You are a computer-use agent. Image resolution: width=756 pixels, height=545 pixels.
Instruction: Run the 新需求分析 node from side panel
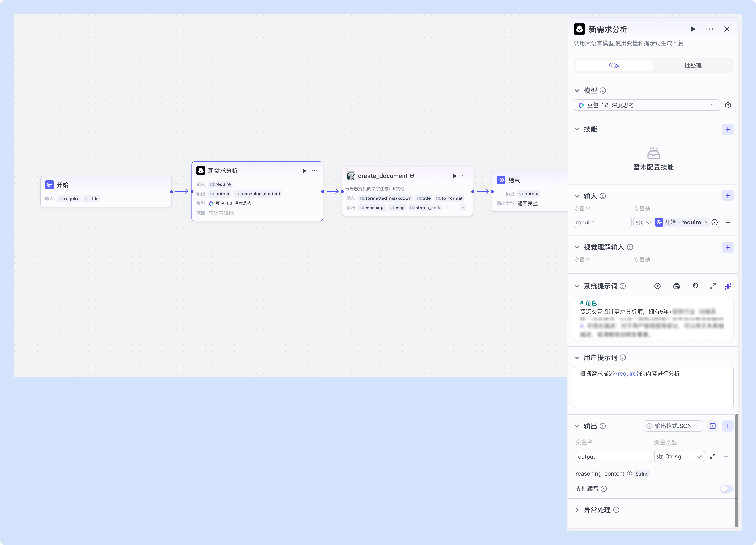[x=692, y=29]
